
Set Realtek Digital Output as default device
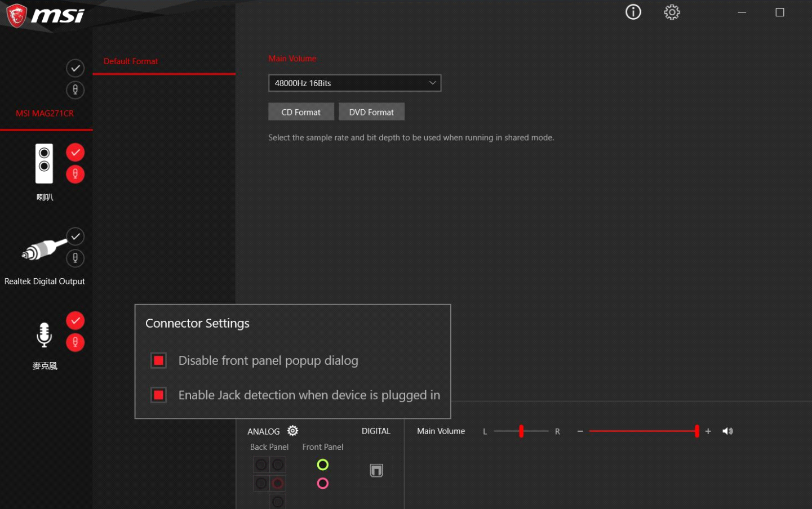pyautogui.click(x=75, y=236)
